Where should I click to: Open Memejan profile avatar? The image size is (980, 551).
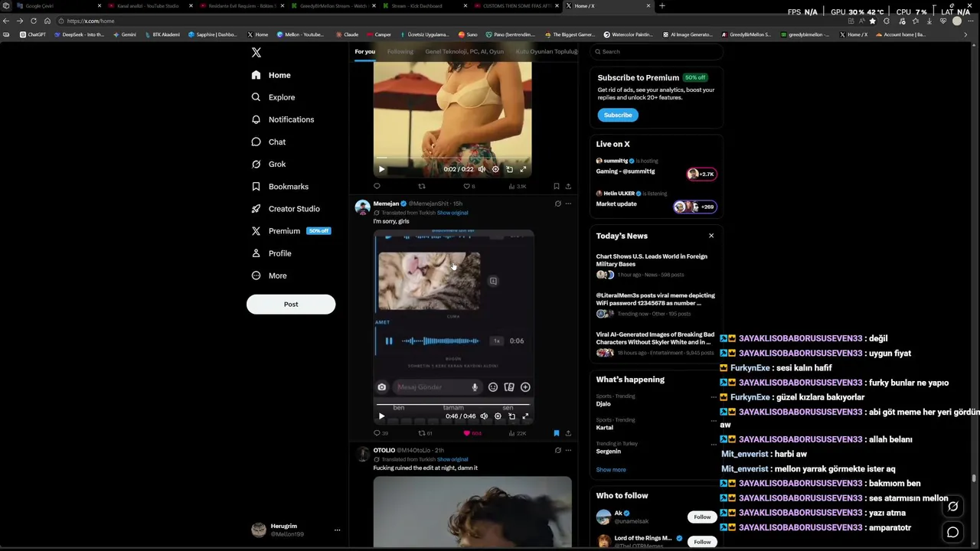pyautogui.click(x=362, y=207)
